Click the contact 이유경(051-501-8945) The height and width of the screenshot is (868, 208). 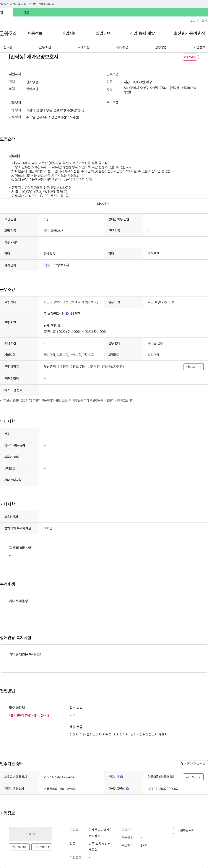point(60,789)
